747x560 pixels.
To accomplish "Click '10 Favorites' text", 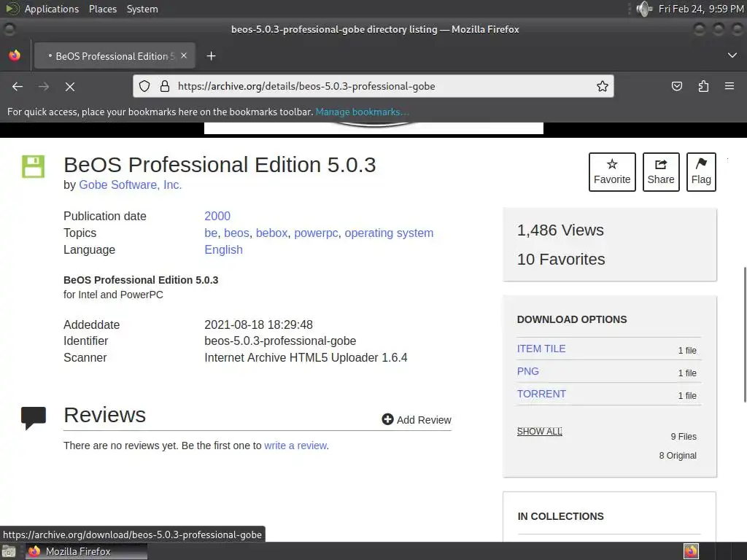I will (x=561, y=259).
